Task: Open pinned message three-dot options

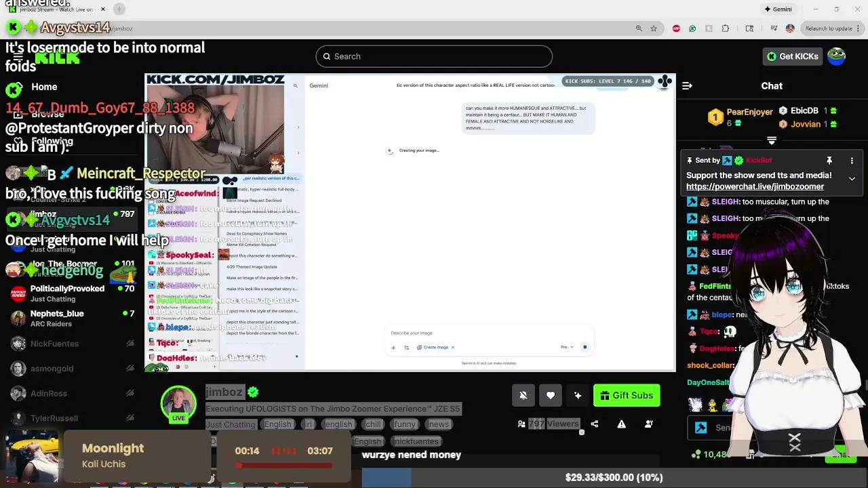Action: tap(852, 161)
